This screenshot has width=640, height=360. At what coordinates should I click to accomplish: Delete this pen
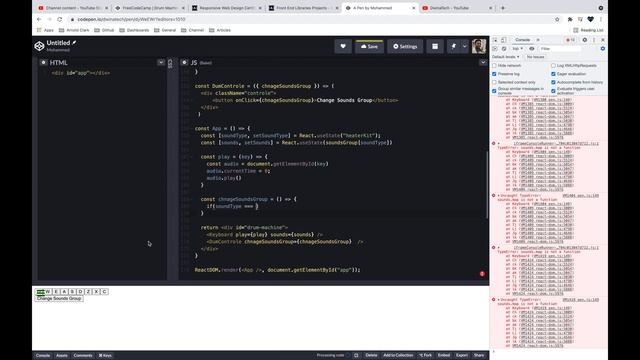click(371, 356)
